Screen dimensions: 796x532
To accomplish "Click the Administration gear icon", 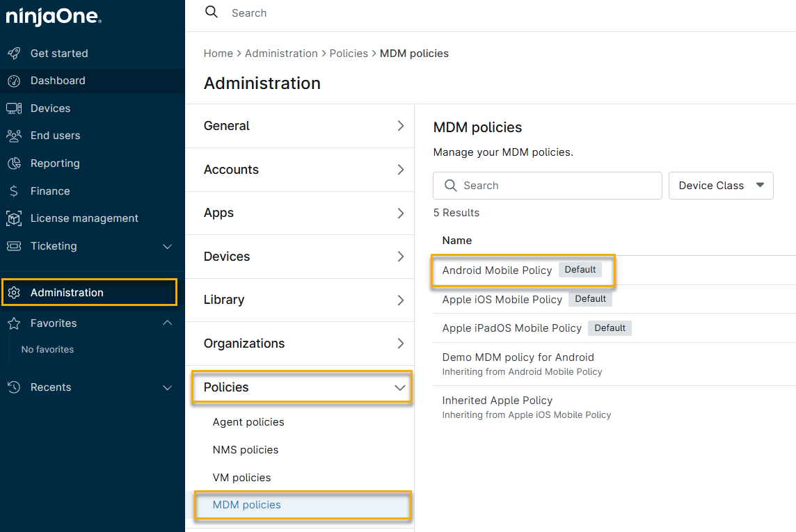I will point(14,293).
